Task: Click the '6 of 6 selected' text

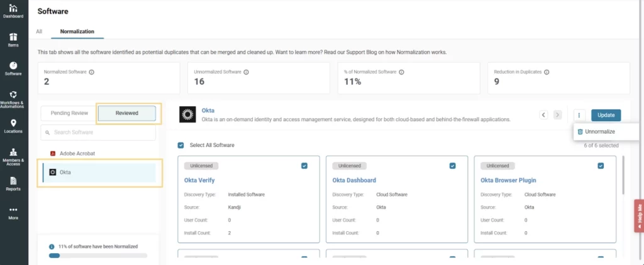Action: [x=601, y=145]
